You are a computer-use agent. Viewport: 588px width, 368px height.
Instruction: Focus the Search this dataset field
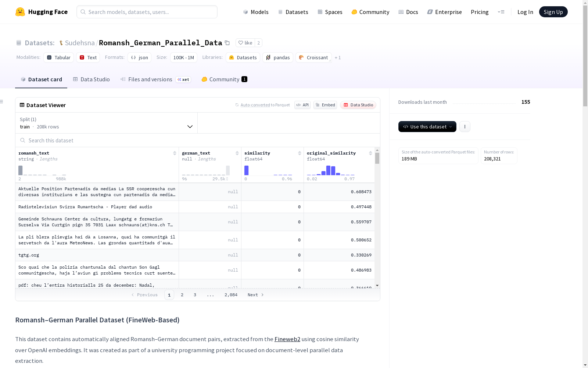coord(198,140)
